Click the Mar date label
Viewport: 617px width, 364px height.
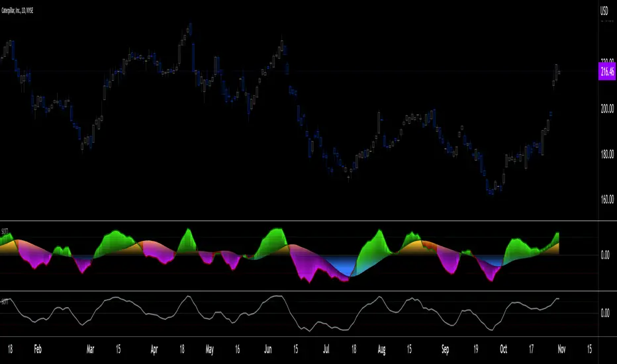click(91, 349)
